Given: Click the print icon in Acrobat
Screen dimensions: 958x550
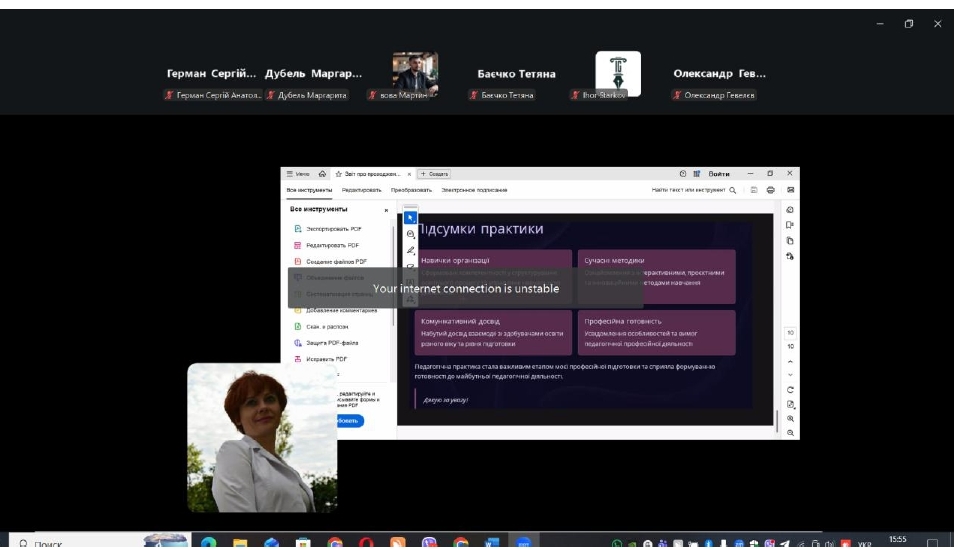Looking at the screenshot, I should 770,190.
